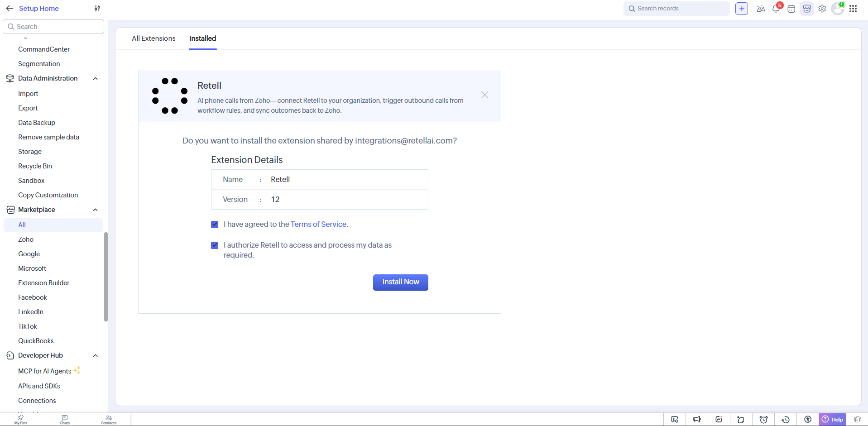
Task: Uncheck the Terms of Service agreement checkbox
Action: 215,225
